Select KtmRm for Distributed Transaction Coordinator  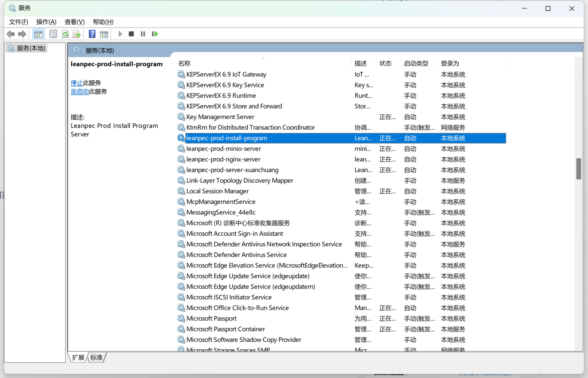coord(341,127)
